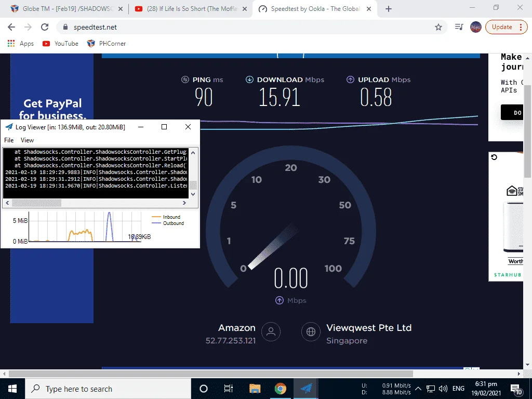
Task: Click the download arrow icon beside DOWNLOAD
Action: [249, 79]
